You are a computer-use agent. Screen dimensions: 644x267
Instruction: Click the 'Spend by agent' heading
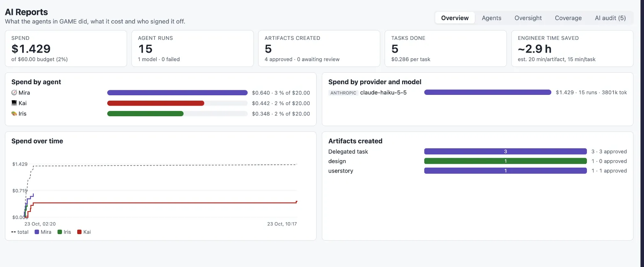pos(36,82)
